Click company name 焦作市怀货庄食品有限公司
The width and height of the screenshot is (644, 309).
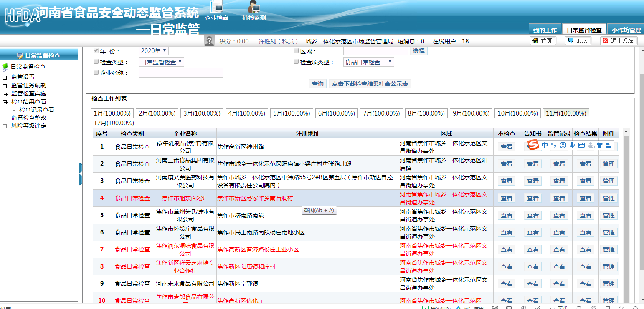(x=185, y=232)
